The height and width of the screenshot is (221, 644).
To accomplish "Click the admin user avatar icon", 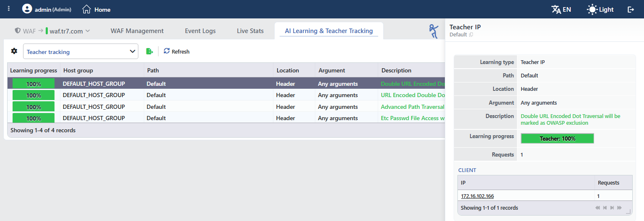I will 27,9.
